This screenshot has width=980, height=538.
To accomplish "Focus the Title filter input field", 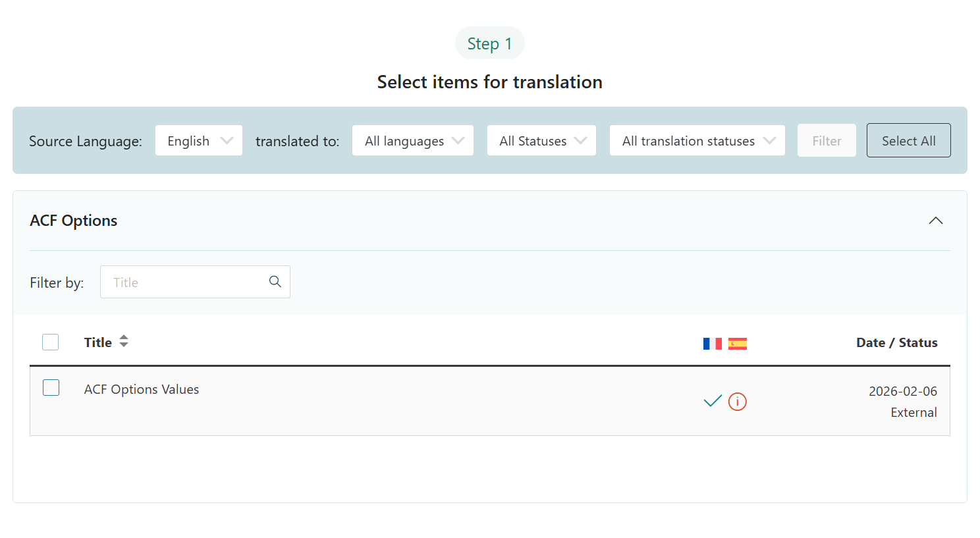I will [188, 282].
